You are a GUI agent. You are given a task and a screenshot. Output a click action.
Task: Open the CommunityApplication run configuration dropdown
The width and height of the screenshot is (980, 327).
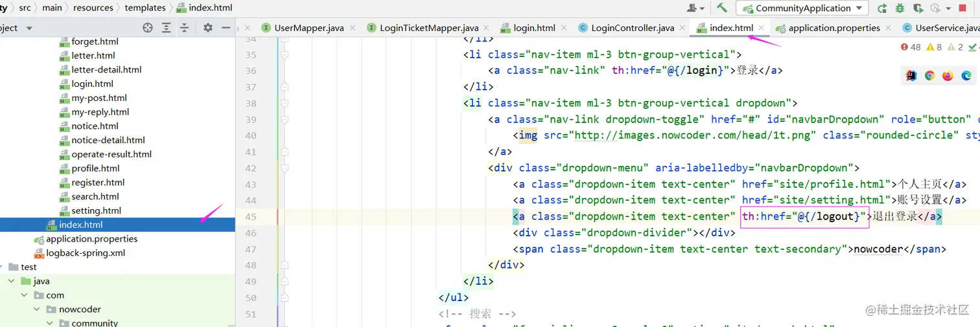[802, 8]
